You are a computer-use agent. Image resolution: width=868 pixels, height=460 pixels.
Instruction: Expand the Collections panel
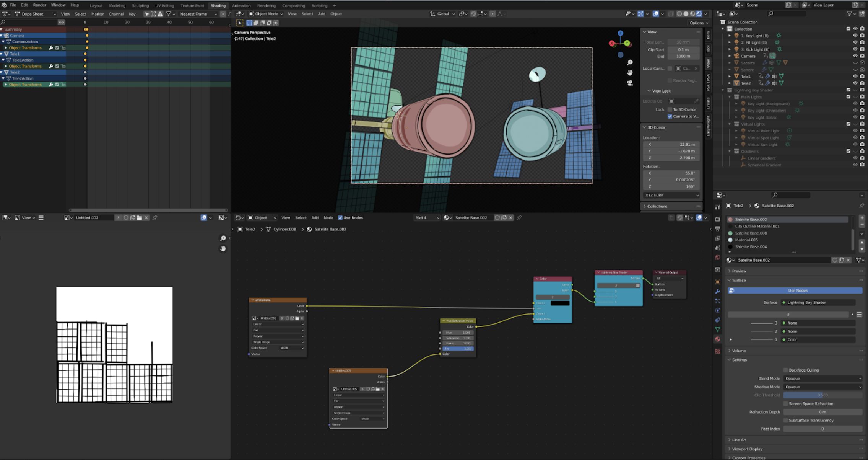tap(657, 206)
